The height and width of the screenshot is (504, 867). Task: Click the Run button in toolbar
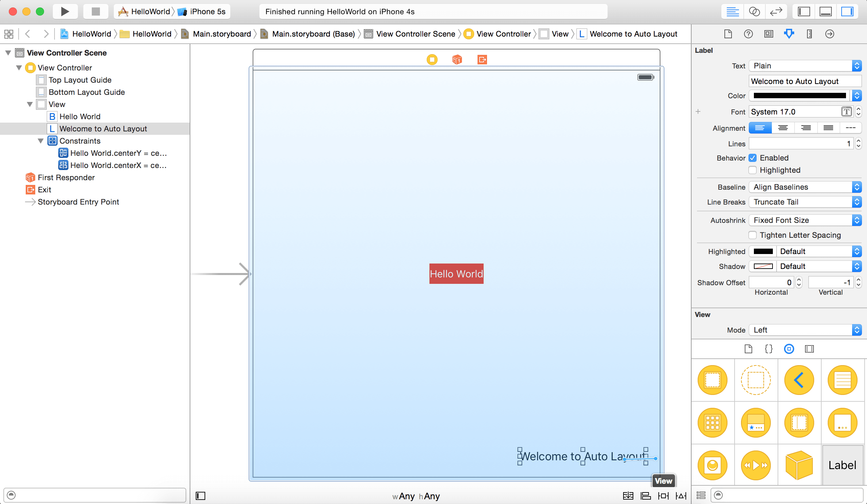click(x=64, y=12)
